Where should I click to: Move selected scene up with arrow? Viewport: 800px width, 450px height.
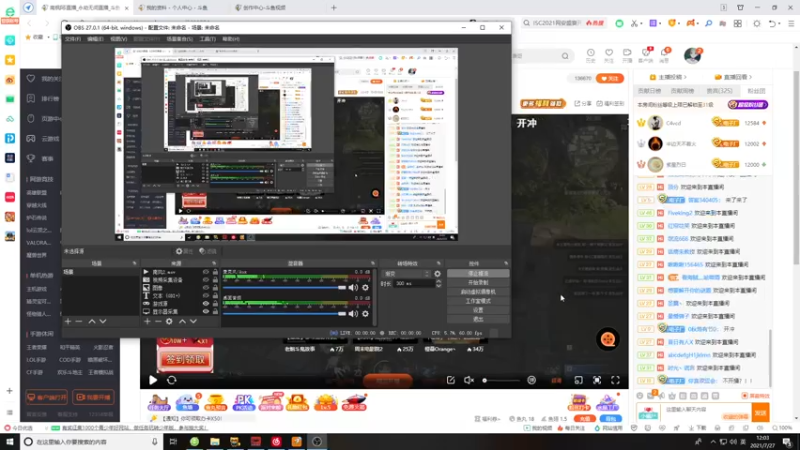click(92, 321)
